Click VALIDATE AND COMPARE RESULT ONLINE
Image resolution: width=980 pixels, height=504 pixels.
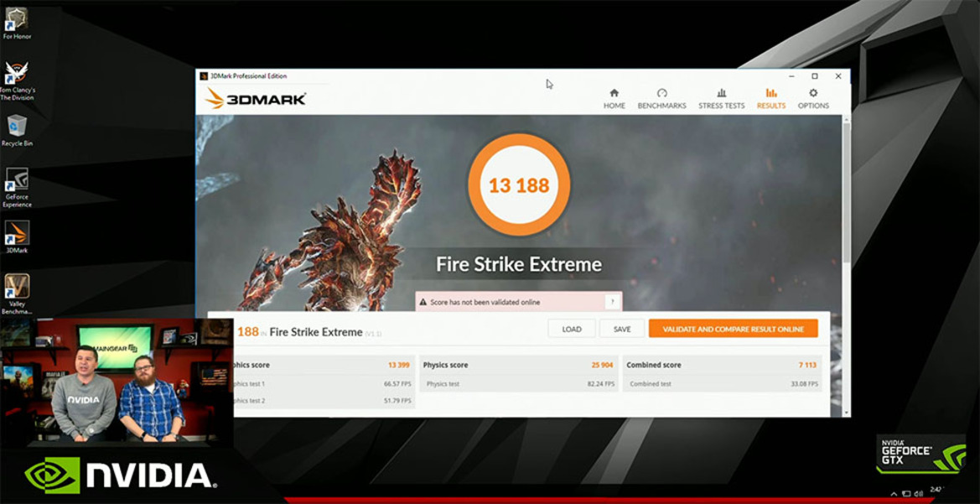(734, 329)
